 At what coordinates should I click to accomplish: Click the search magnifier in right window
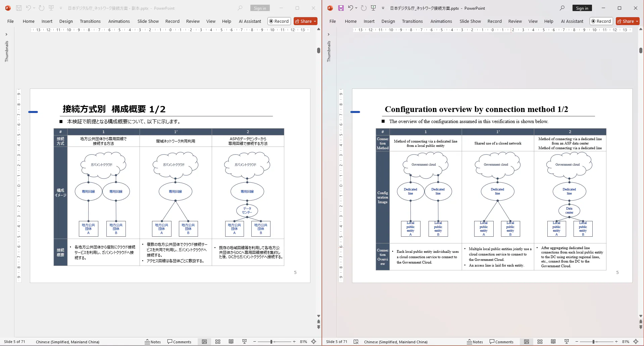coord(562,8)
